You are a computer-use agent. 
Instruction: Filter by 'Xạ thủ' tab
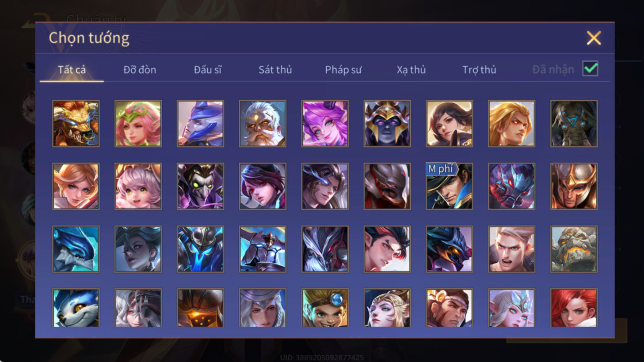click(411, 70)
